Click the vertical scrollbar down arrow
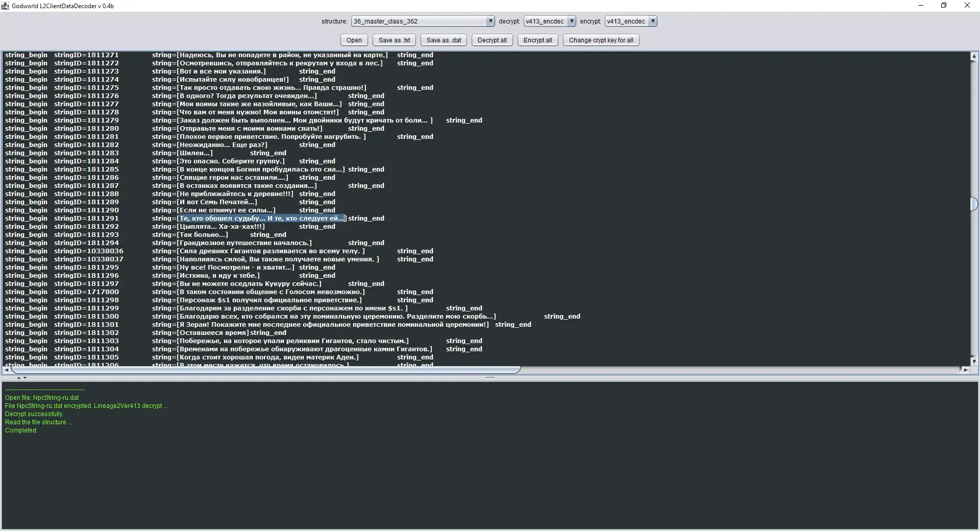 [974, 361]
